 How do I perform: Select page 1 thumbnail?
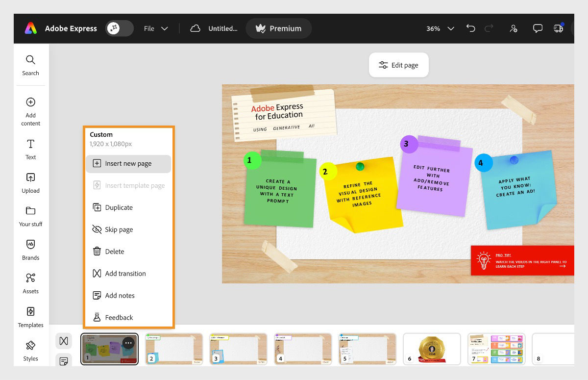point(109,349)
